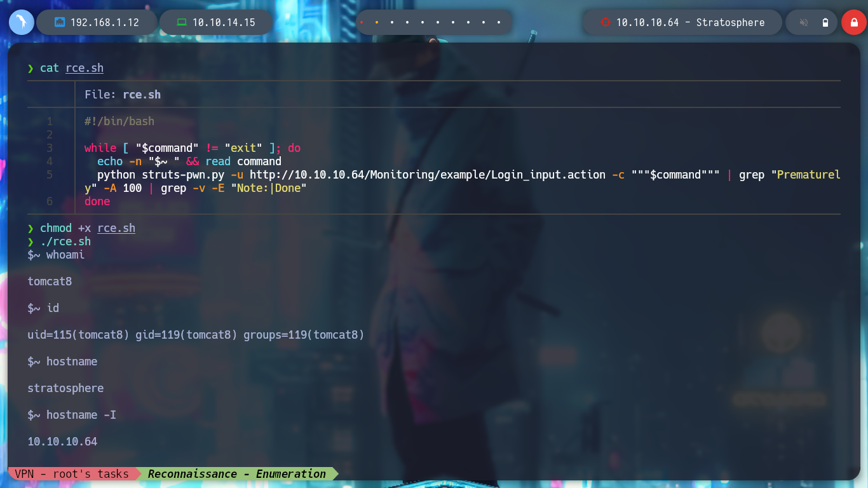Click the standalone 'tomcat8' output line

(50, 281)
